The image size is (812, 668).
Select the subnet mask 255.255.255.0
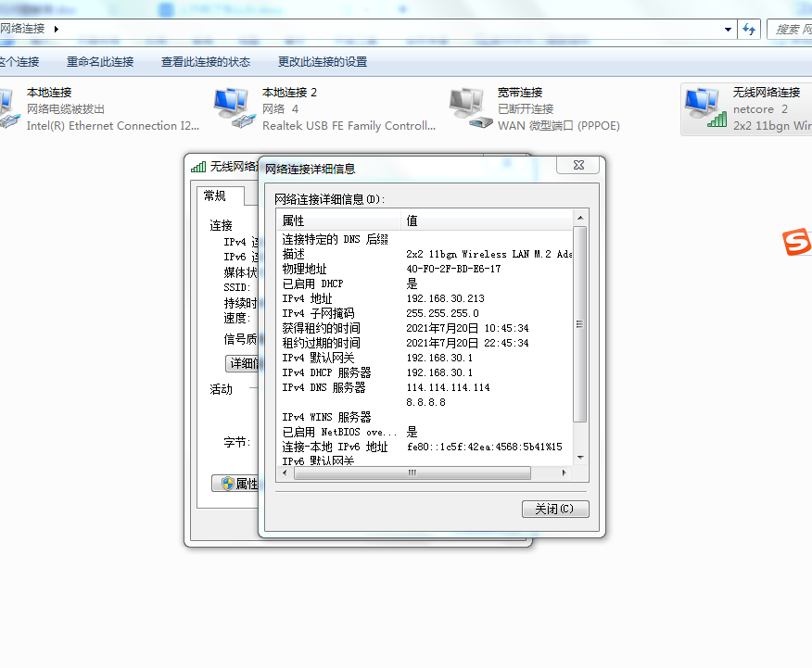[x=443, y=313]
